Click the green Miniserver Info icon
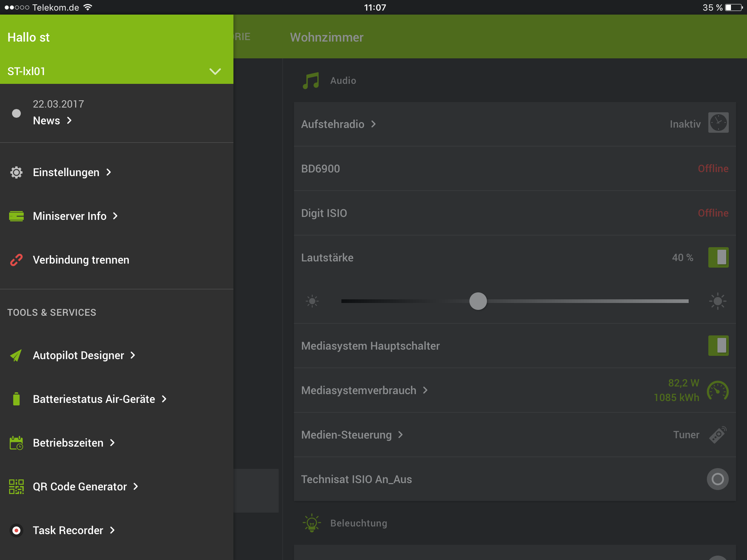 [x=16, y=216]
